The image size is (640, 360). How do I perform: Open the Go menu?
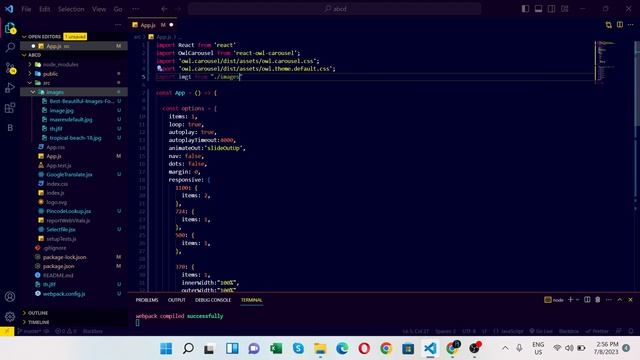(x=118, y=9)
